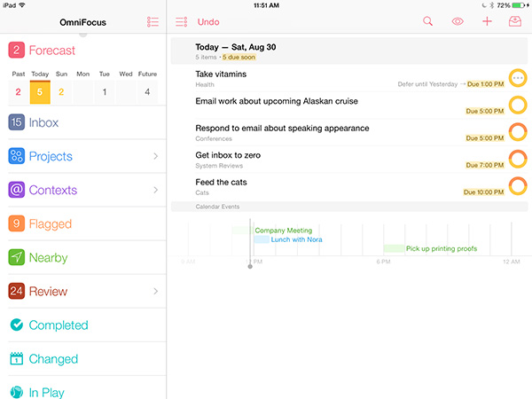532x399 pixels.
Task: Open the Changed perspective label
Action: [x=53, y=359]
